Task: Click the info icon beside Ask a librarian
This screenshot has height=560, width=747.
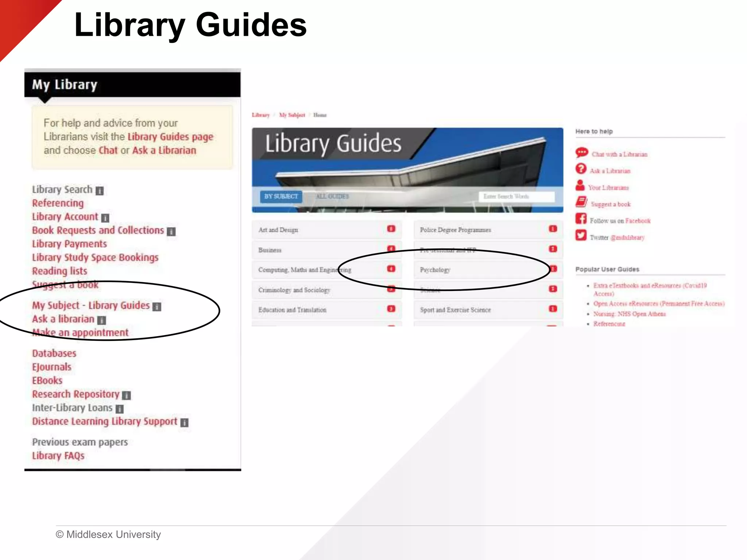Action: pyautogui.click(x=102, y=320)
